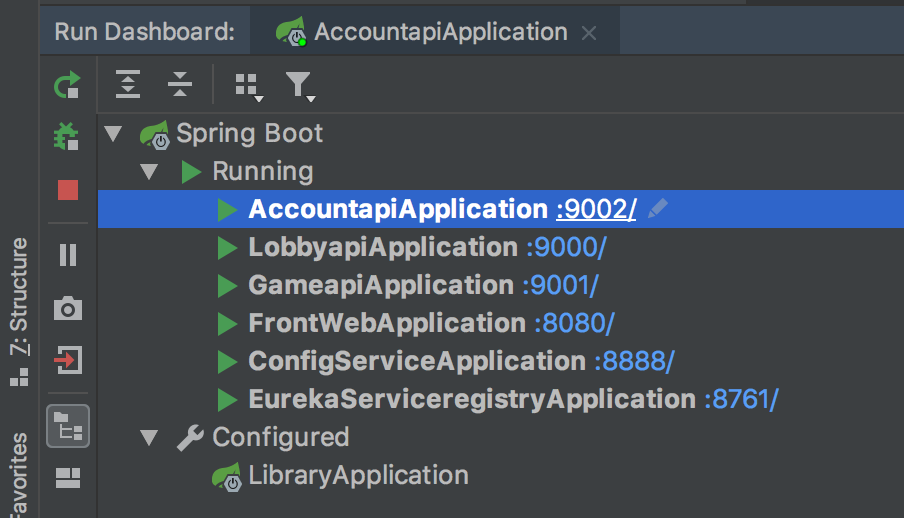Click the Collapse All toolbar icon
This screenshot has height=518, width=904.
click(x=179, y=85)
